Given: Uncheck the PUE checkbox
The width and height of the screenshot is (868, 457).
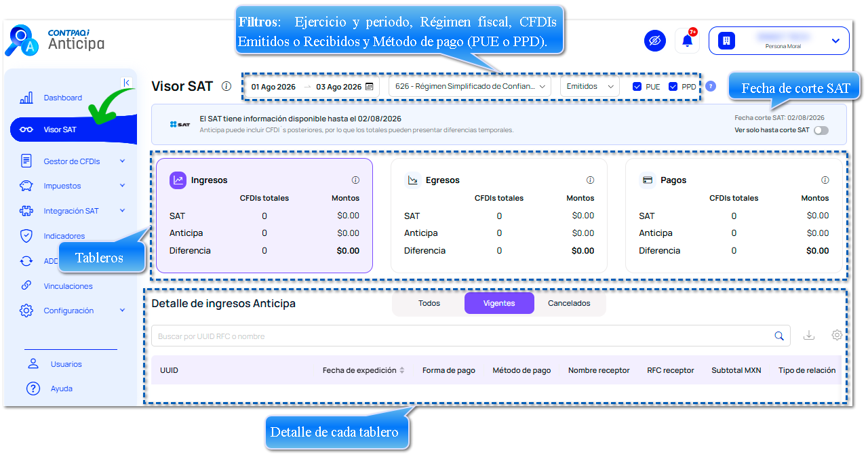Looking at the screenshot, I should coord(637,87).
